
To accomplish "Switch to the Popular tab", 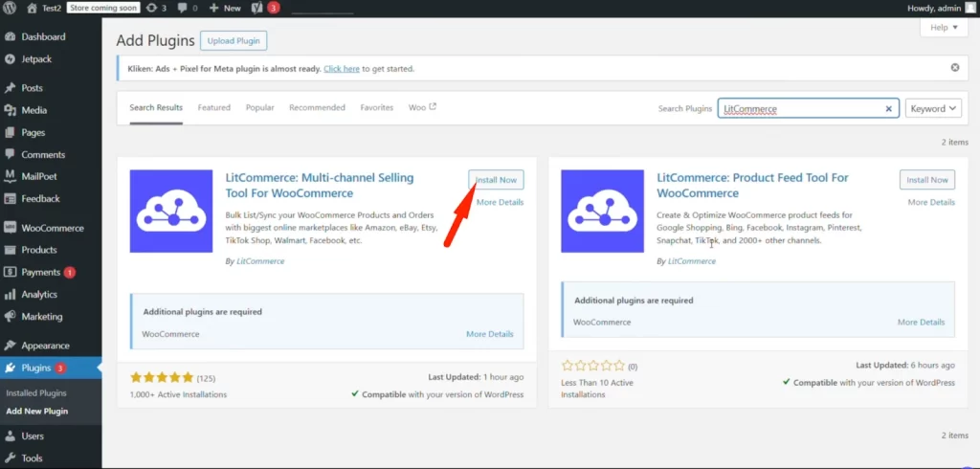I will 260,107.
